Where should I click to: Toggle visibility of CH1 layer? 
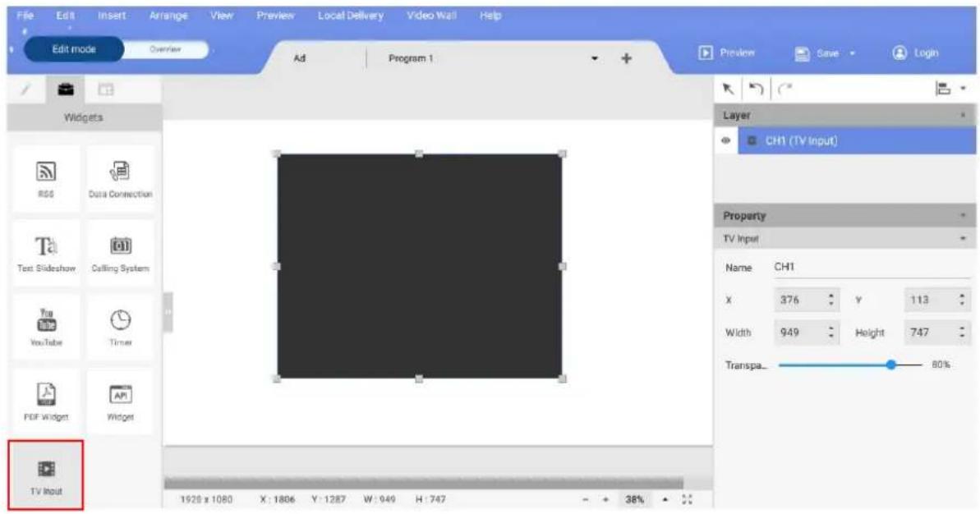[725, 140]
